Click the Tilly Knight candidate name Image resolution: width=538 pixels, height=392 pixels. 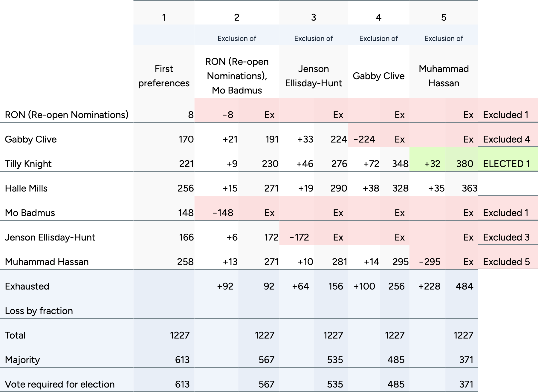point(28,164)
